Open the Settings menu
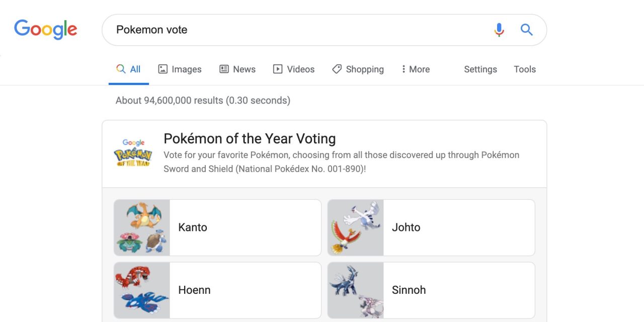 480,69
